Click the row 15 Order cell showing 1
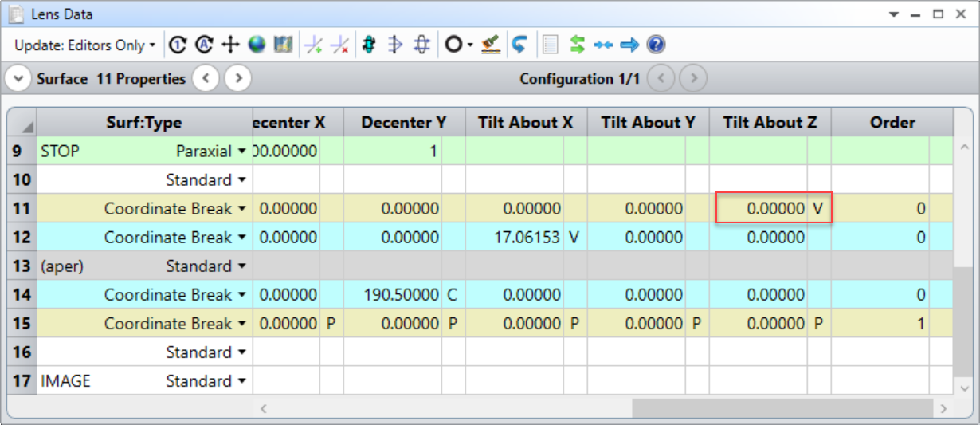This screenshot has width=980, height=425. [x=880, y=323]
